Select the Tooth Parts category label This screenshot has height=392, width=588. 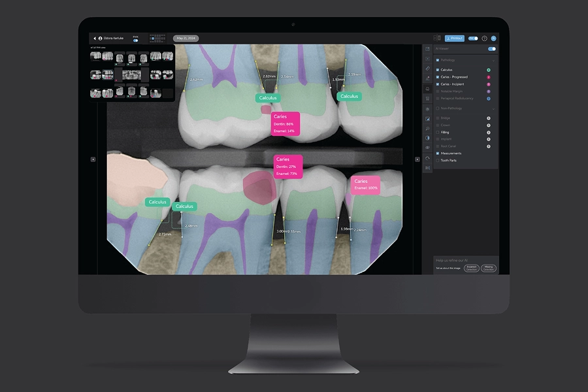[x=449, y=160]
